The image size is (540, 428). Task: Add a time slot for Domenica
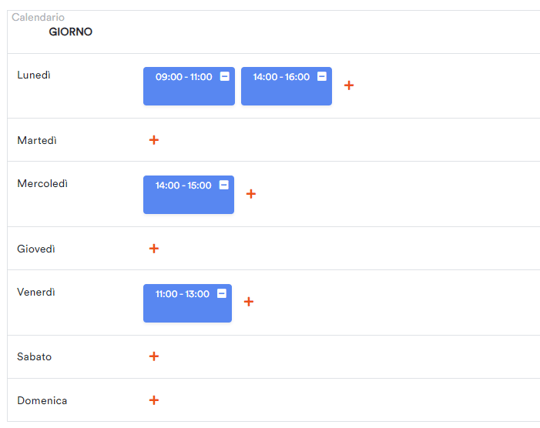154,400
